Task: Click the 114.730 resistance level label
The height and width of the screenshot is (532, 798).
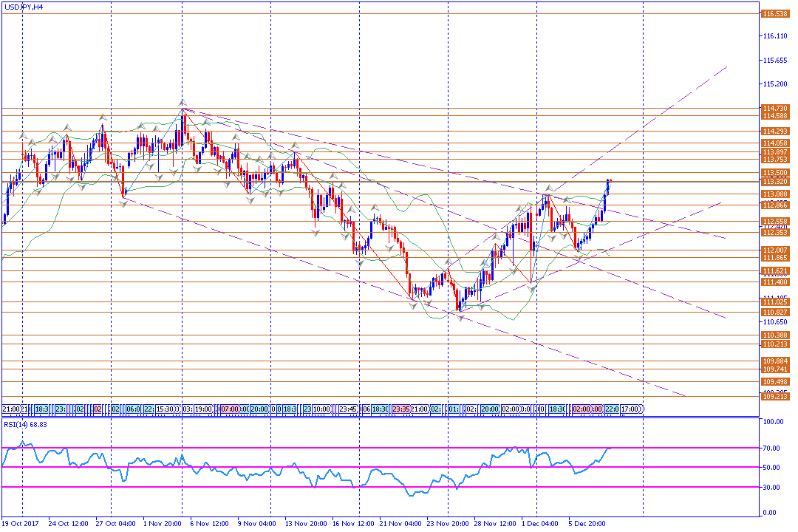Action: (x=774, y=109)
